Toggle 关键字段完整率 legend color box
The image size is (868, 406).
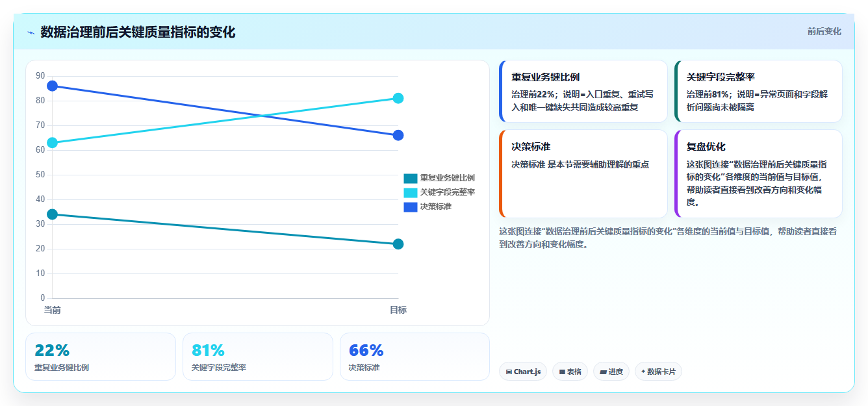tap(411, 192)
